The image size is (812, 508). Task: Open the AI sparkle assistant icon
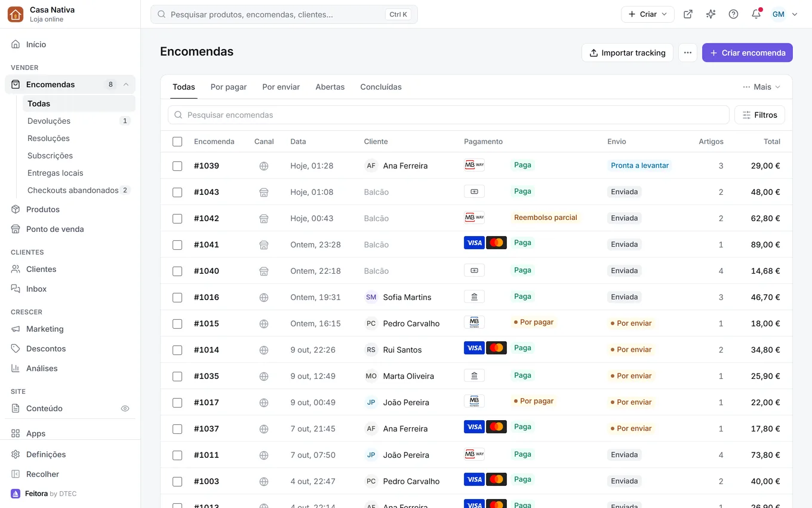[710, 14]
